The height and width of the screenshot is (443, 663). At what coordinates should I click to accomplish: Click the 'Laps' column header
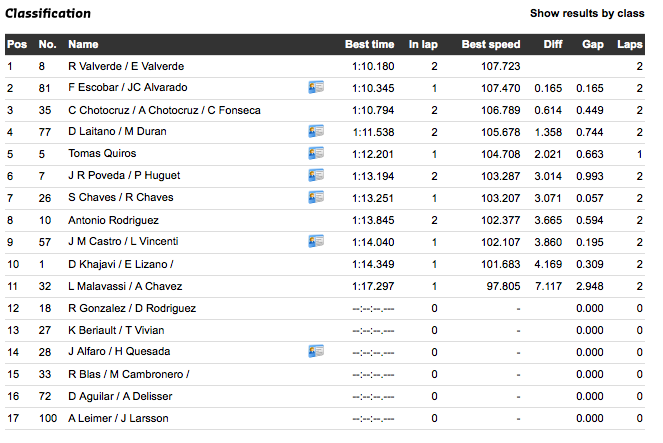tap(629, 44)
